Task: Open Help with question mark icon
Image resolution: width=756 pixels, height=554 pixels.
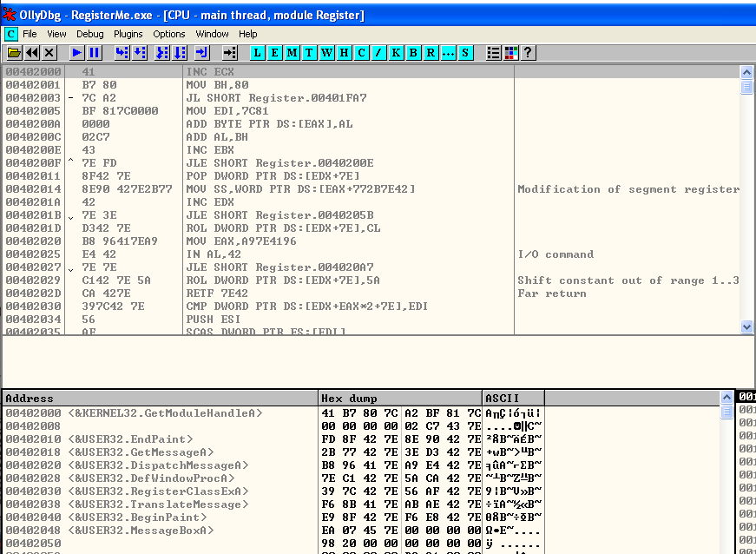Action: 528,53
